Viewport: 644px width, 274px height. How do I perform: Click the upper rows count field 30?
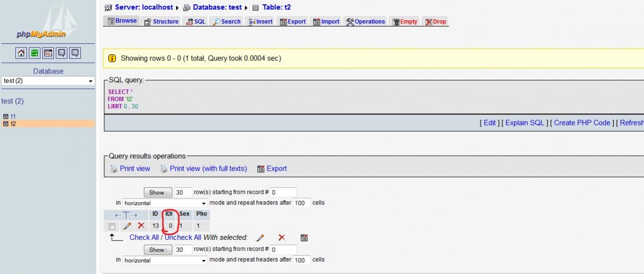coord(183,193)
